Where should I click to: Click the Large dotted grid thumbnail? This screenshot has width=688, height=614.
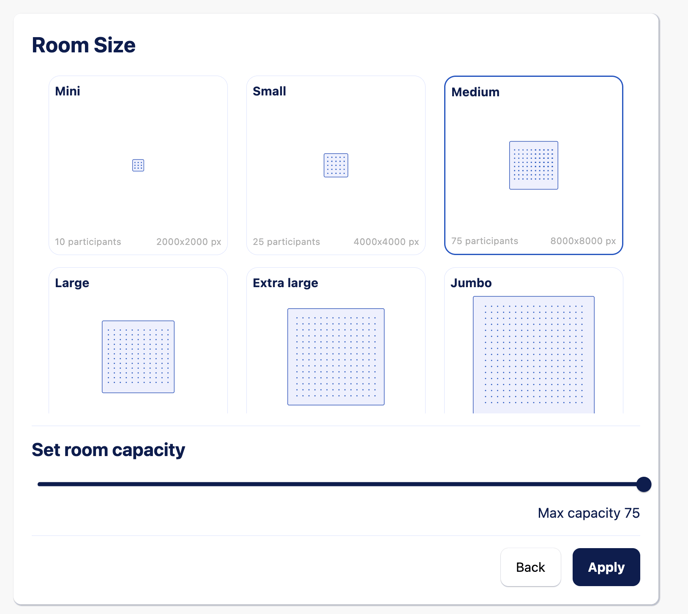tap(138, 357)
